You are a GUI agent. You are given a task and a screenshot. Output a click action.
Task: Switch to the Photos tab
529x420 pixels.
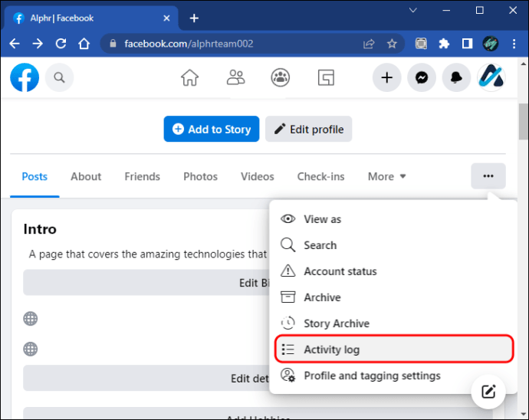[x=200, y=176]
